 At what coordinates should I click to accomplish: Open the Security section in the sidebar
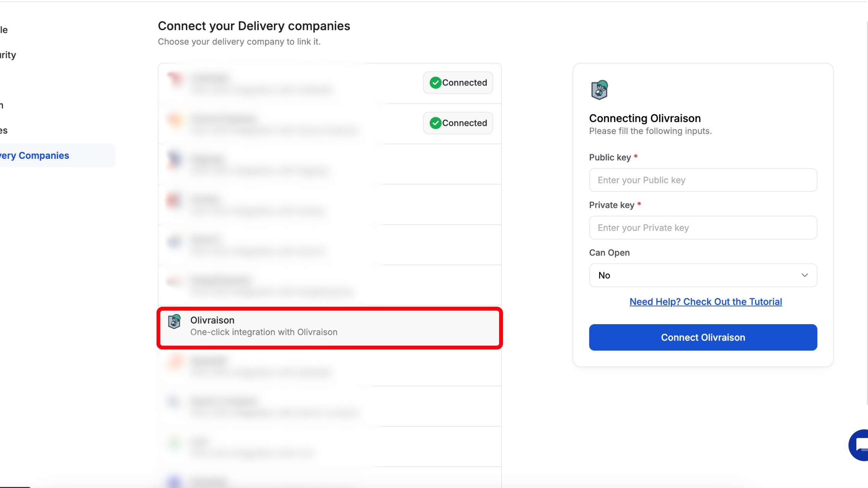[8, 55]
